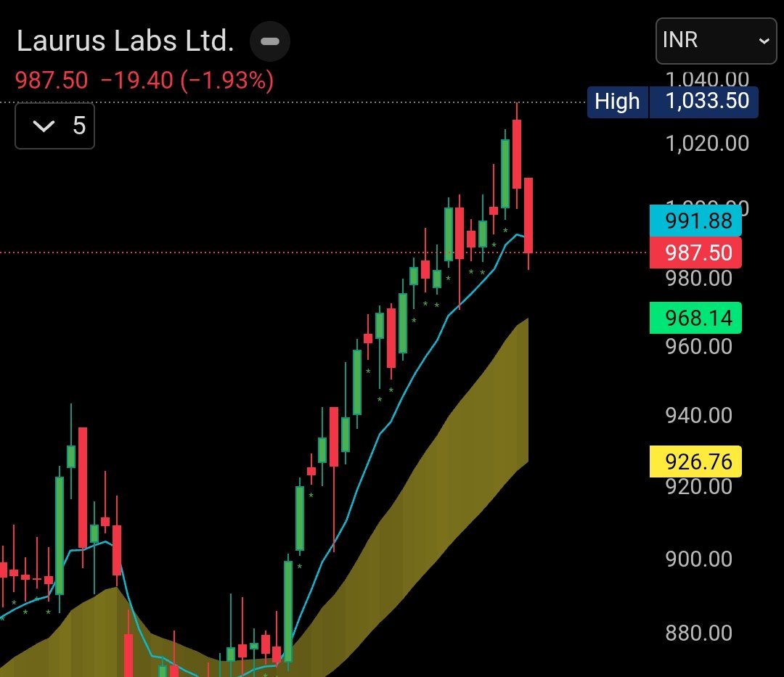Click the red 987.50 last price tag
784x677 pixels.
[x=695, y=253]
